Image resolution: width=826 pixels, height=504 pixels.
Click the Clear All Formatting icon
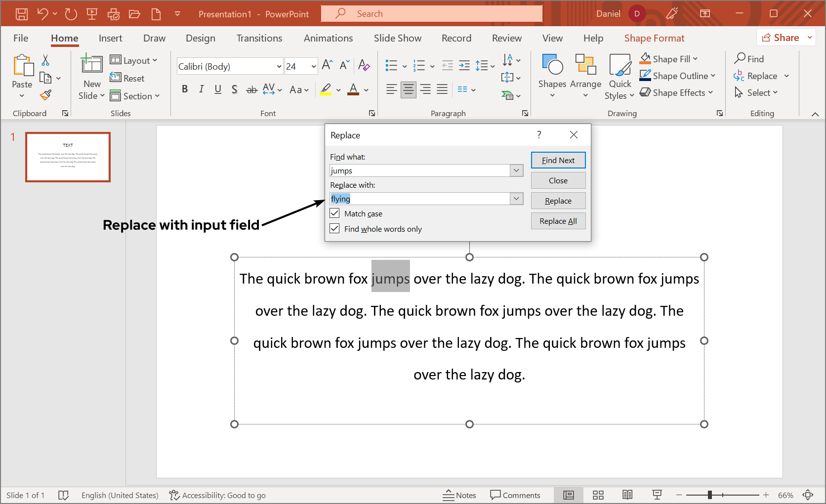click(x=364, y=65)
